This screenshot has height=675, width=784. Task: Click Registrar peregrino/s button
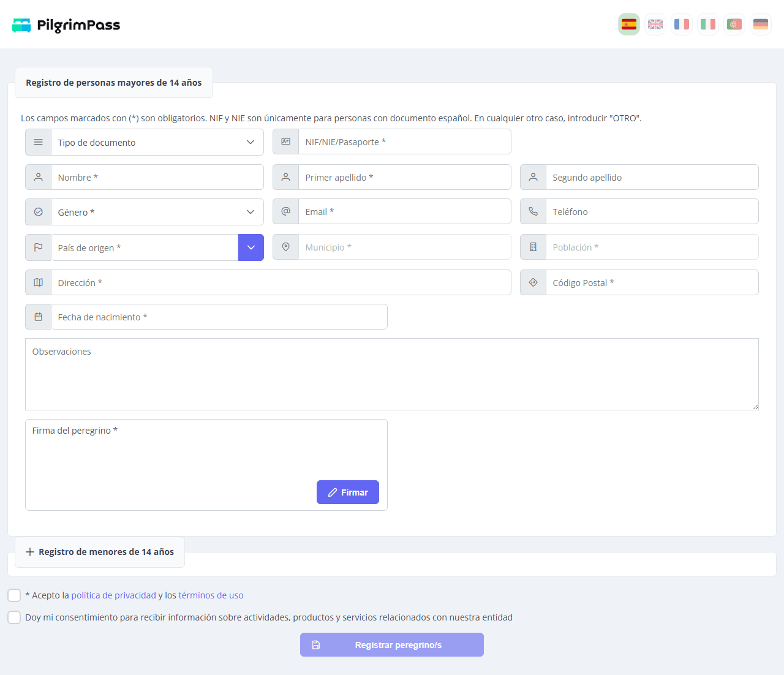pyautogui.click(x=392, y=645)
